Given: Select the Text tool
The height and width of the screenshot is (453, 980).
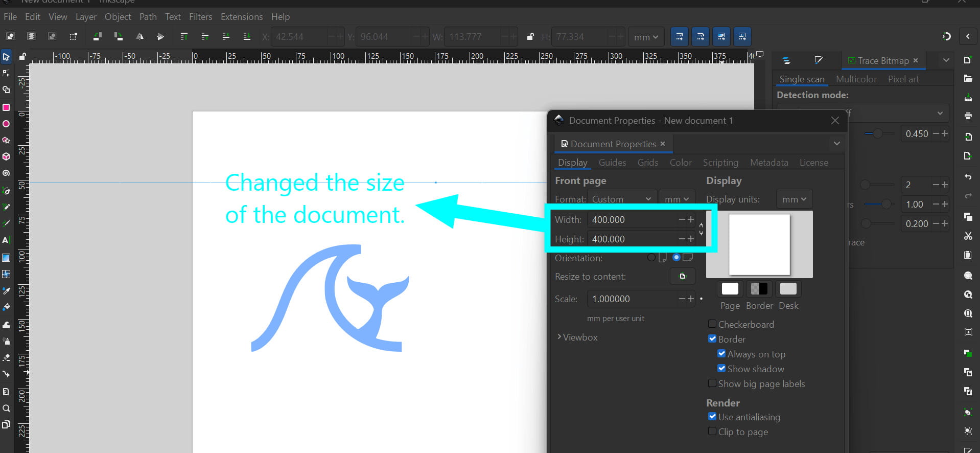Looking at the screenshot, I should [x=6, y=240].
